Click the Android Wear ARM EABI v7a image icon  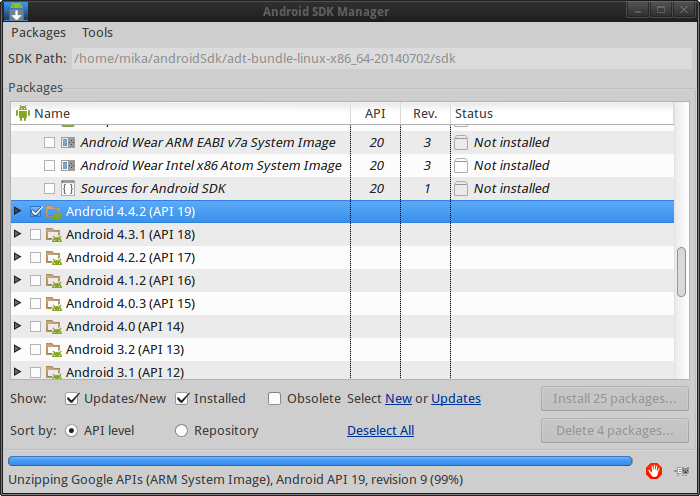click(68, 142)
